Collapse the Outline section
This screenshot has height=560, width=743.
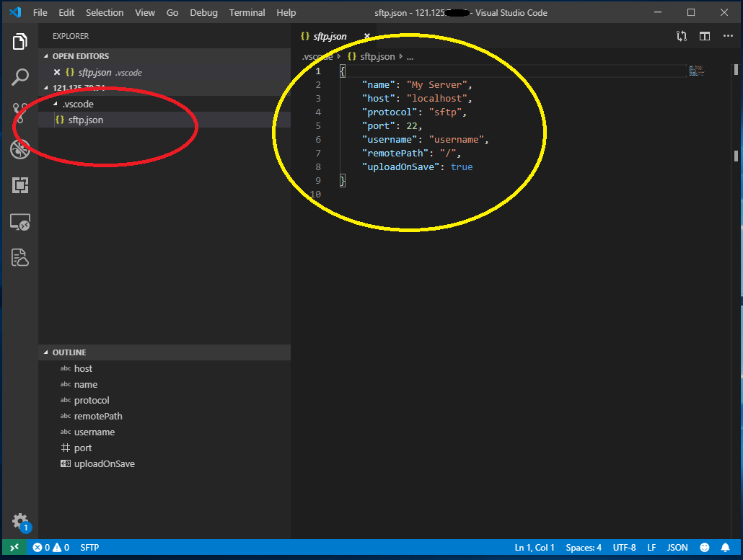(x=46, y=352)
